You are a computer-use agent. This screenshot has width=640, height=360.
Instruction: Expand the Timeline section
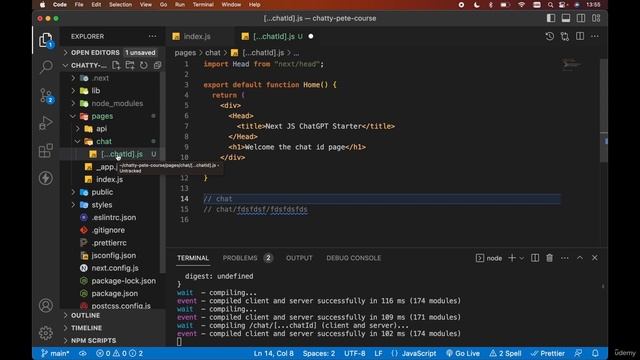coord(66,328)
